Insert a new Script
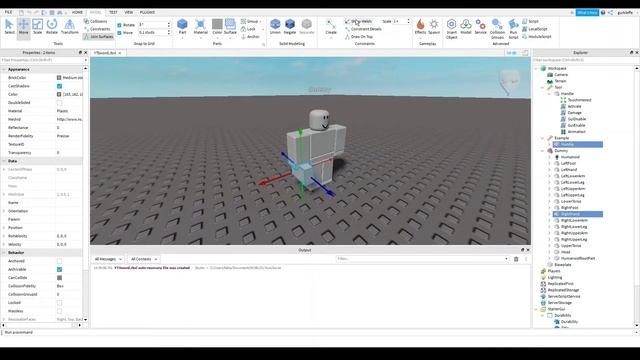 531,21
